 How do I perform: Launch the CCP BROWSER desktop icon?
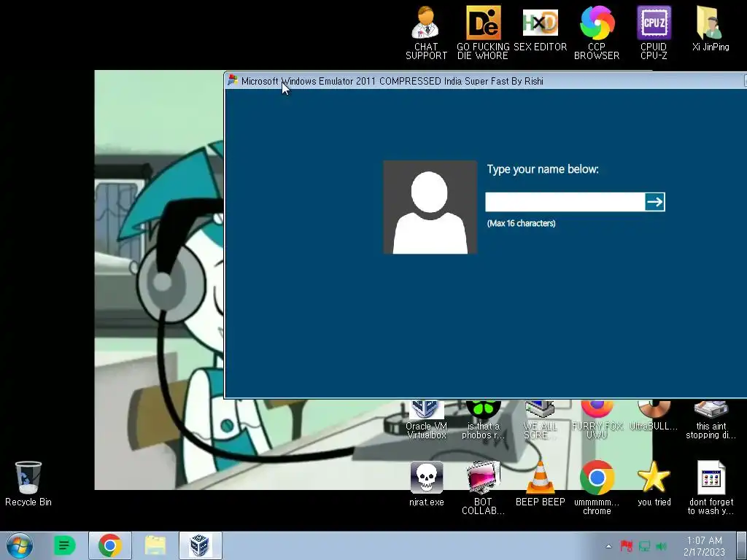[597, 32]
